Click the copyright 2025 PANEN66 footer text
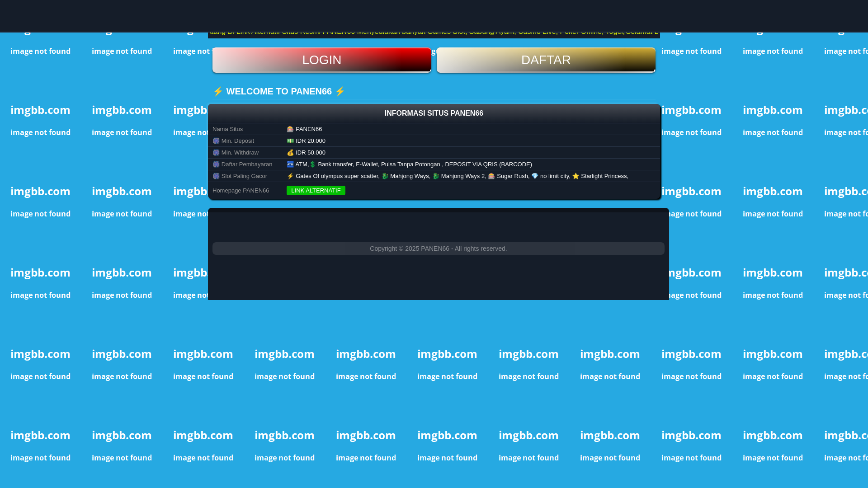This screenshot has width=868, height=488. point(438,249)
